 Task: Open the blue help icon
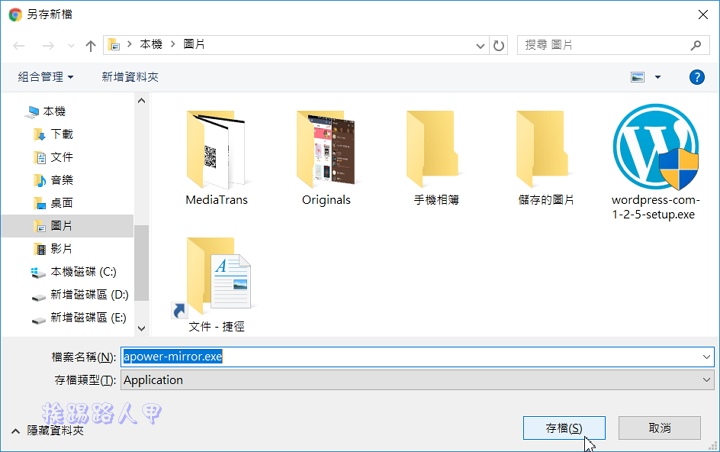pos(697,77)
